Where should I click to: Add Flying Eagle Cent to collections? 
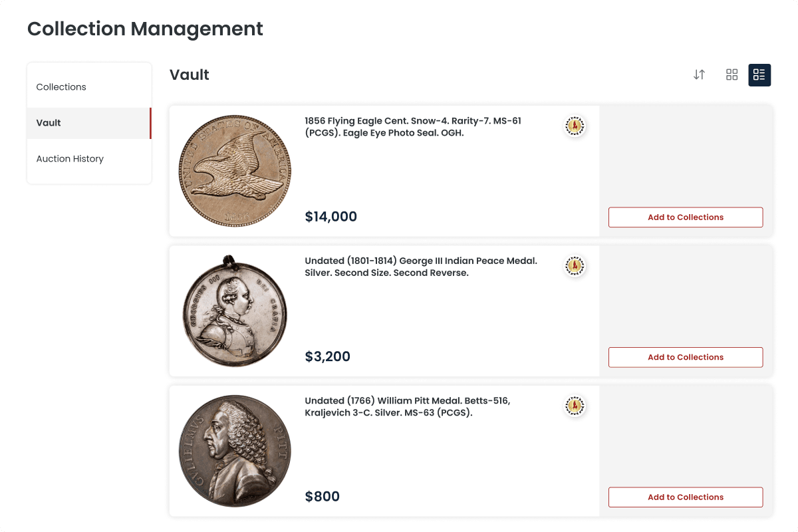tap(685, 217)
